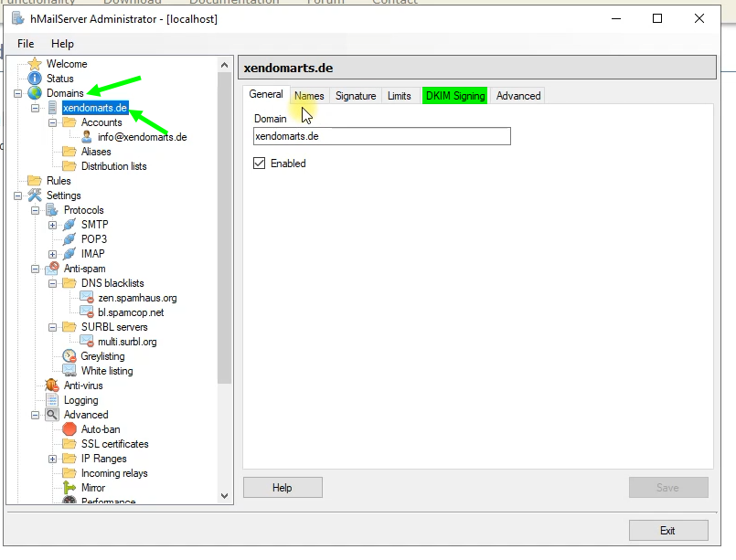Click the Distribution lists folder icon
The width and height of the screenshot is (736, 560).
(x=69, y=166)
